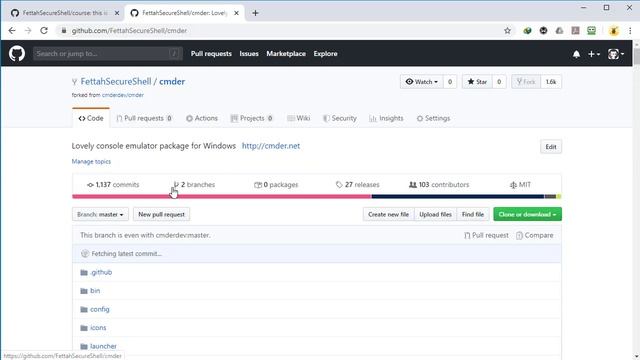Screen dimensions: 640x360
Task: Open the .github folder
Action: pos(101,272)
